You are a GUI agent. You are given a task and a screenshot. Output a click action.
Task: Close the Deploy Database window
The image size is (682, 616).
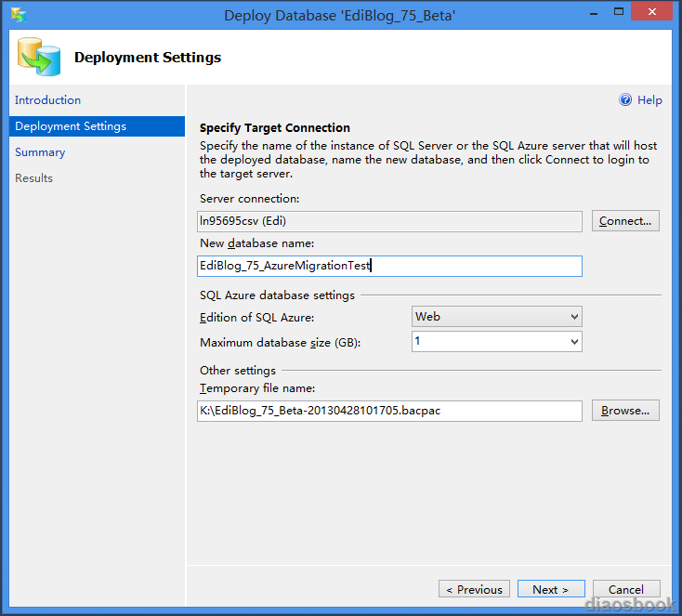[651, 12]
